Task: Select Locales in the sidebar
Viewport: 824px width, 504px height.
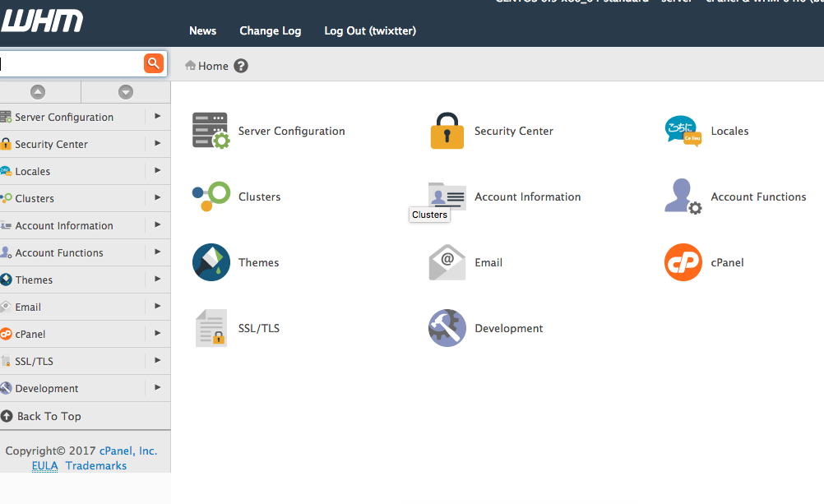Action: (33, 171)
